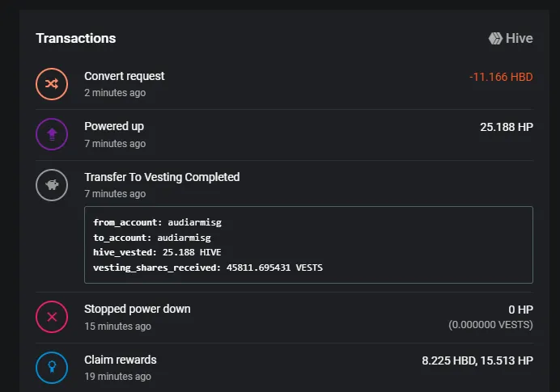Click the purple Powered up arrow icon
This screenshot has width=560, height=392.
[x=52, y=134]
